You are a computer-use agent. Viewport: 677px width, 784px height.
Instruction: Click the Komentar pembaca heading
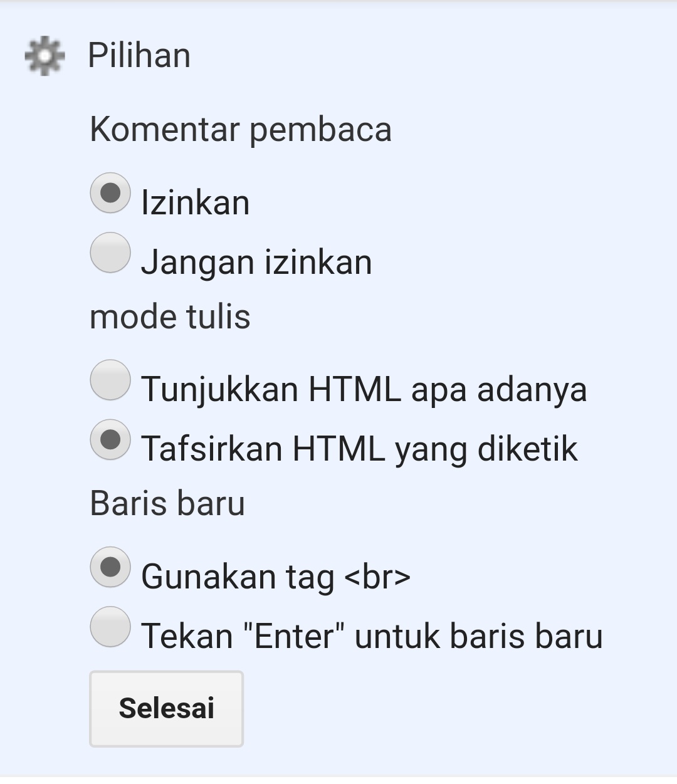(x=241, y=130)
